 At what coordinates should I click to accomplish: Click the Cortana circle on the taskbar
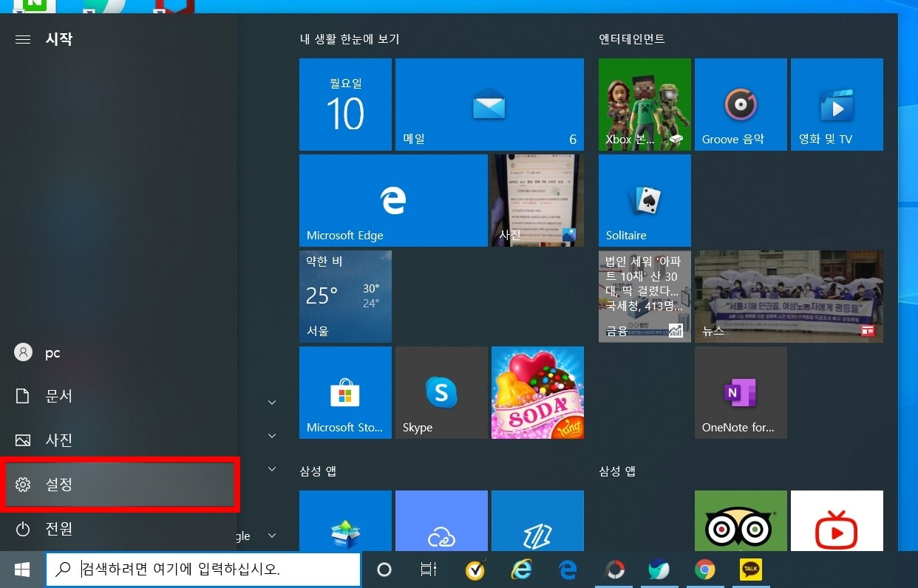(384, 570)
